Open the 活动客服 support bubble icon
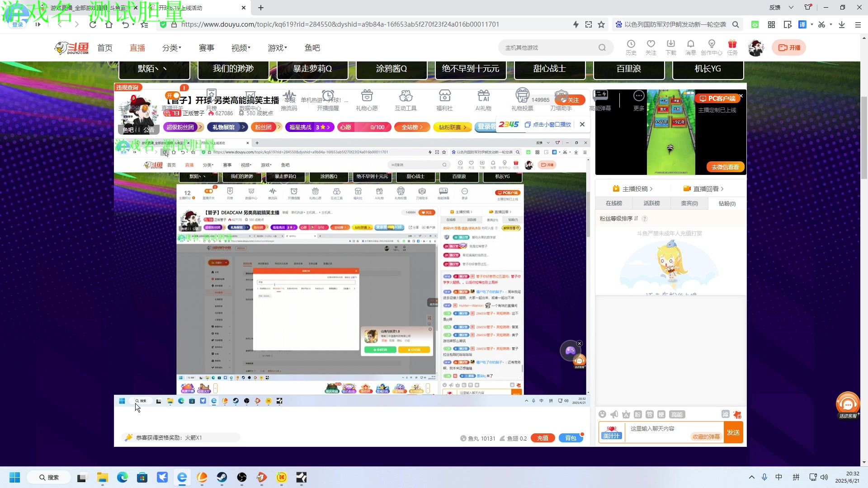Screen dimensions: 868x488 [848, 404]
